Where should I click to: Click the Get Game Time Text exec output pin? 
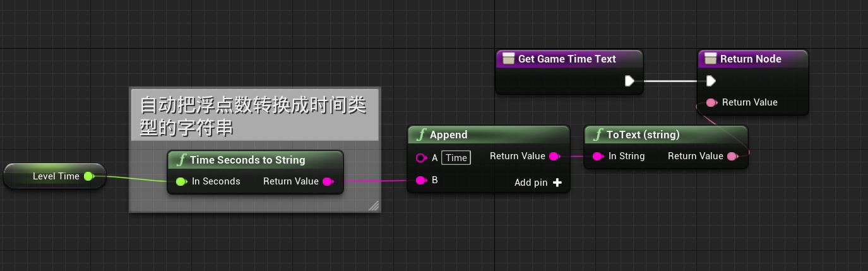coord(629,81)
